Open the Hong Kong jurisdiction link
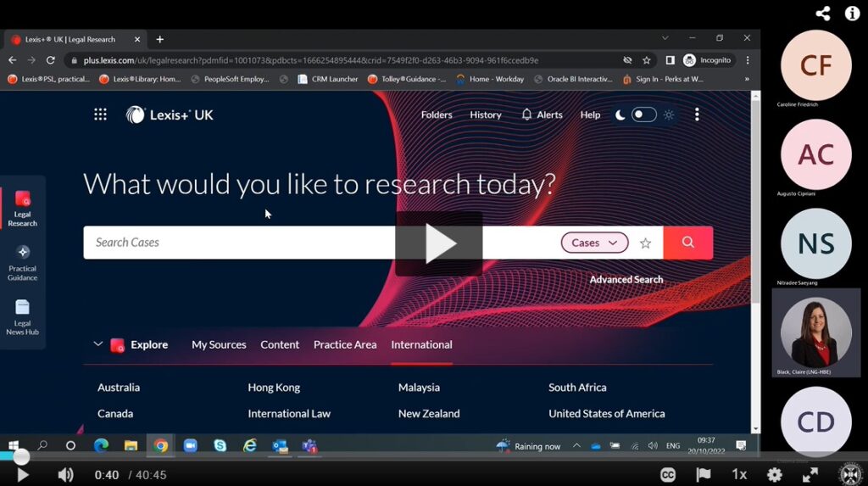This screenshot has height=486, width=868. pyautogui.click(x=274, y=388)
